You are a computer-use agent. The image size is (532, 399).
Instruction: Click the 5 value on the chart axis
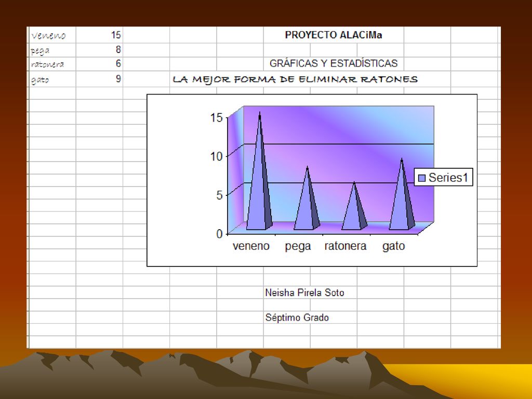220,195
